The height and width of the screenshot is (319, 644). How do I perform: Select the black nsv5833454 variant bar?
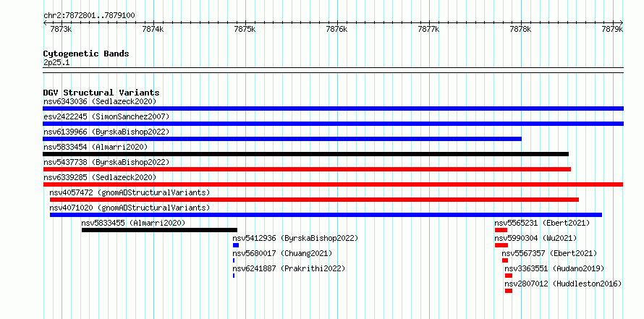(305, 154)
